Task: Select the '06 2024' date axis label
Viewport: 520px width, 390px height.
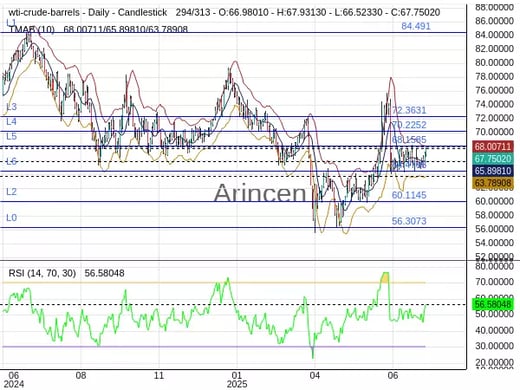Action: coord(13,380)
